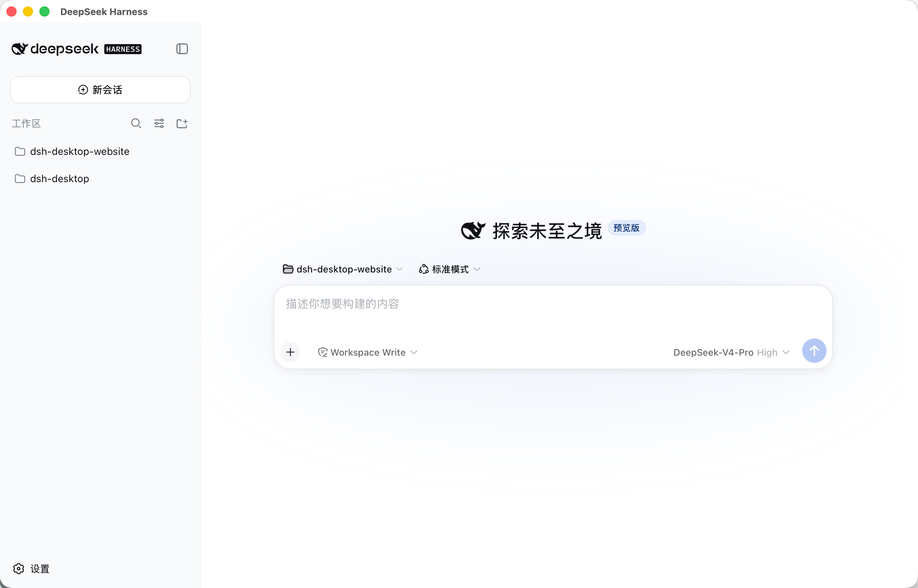Minimize the window with the yellow button
Screen dimensions: 918x588
point(28,11)
